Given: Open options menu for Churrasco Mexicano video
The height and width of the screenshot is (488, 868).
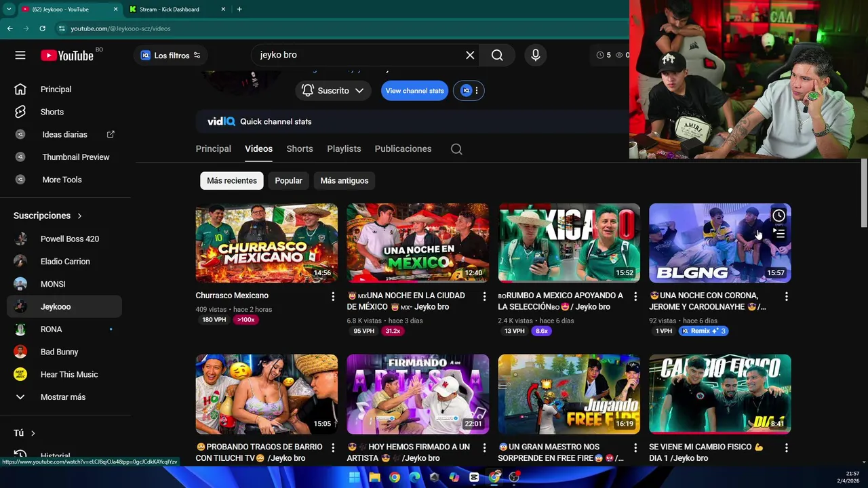Looking at the screenshot, I should click(333, 296).
